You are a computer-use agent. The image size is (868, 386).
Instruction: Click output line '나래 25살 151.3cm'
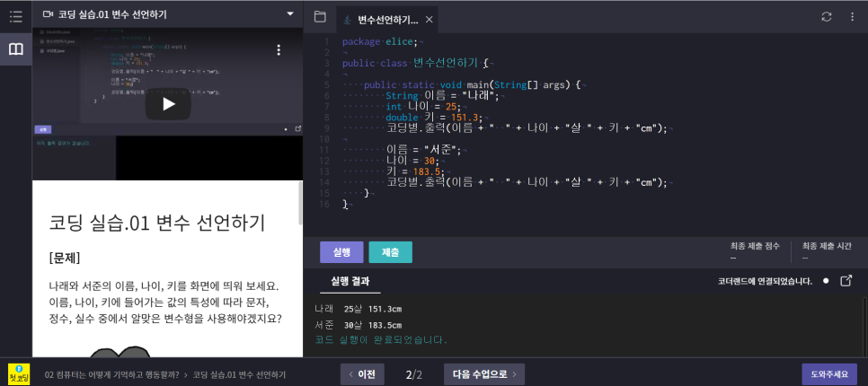click(359, 309)
